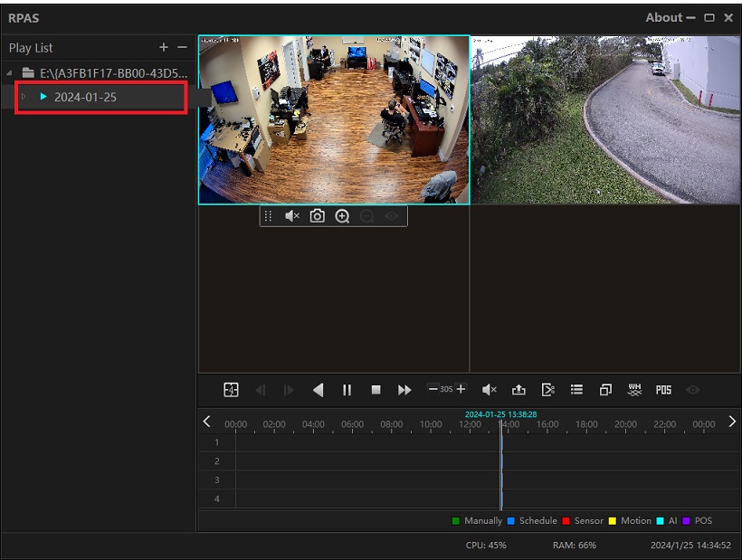Zoom out on the selected channel
742x560 pixels.
point(366,216)
